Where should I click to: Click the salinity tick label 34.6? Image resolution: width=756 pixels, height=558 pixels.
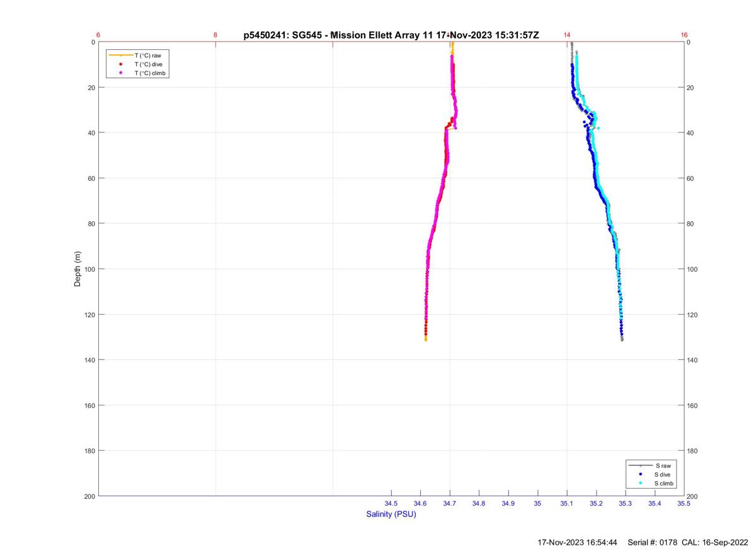click(x=420, y=503)
